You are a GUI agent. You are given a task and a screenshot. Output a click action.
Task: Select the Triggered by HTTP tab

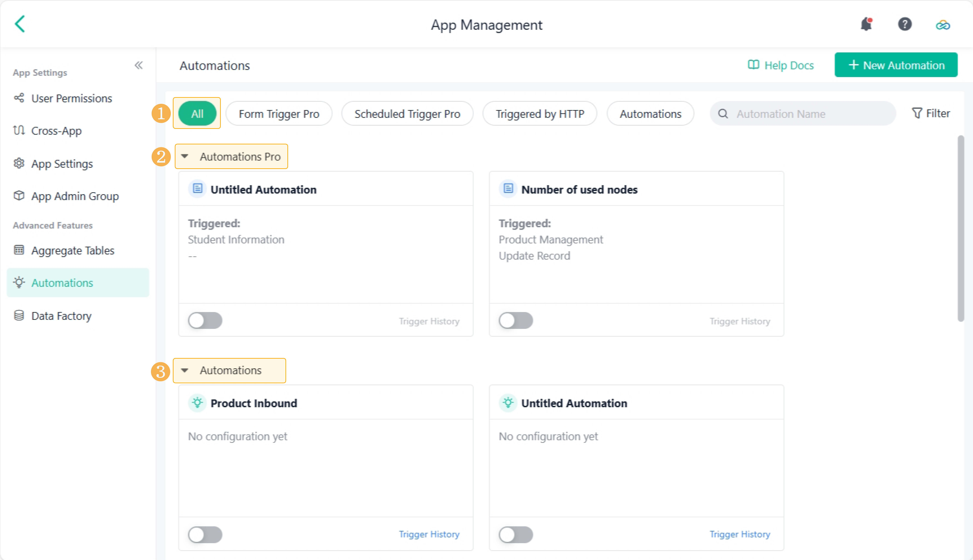[540, 114]
